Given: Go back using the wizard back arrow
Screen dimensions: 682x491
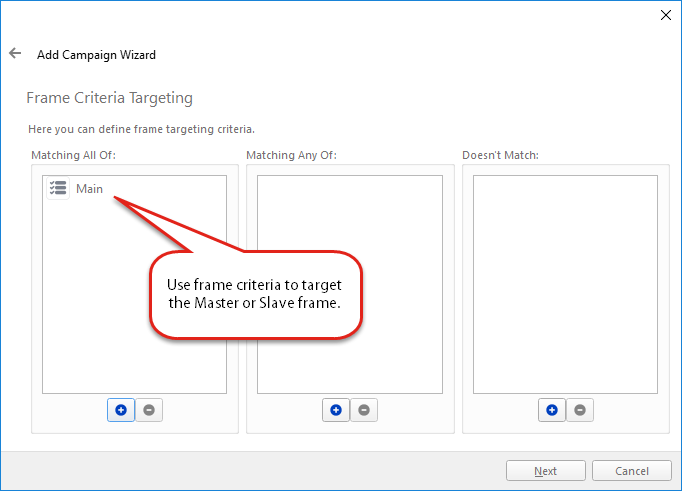Looking at the screenshot, I should tap(15, 54).
